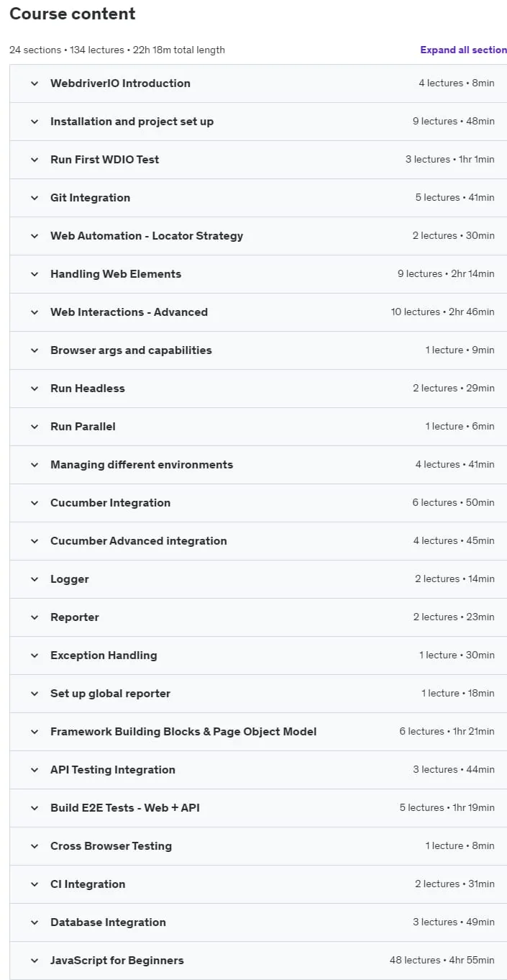Expand API Testing Integration chevron
Screen dimensions: 507x980
pyautogui.click(x=34, y=770)
